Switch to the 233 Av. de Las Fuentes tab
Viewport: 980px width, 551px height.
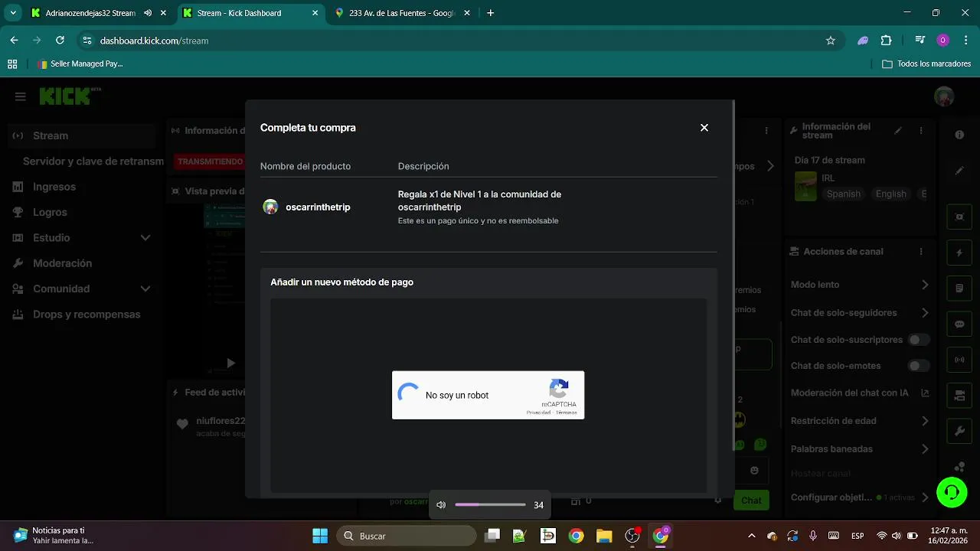click(401, 13)
